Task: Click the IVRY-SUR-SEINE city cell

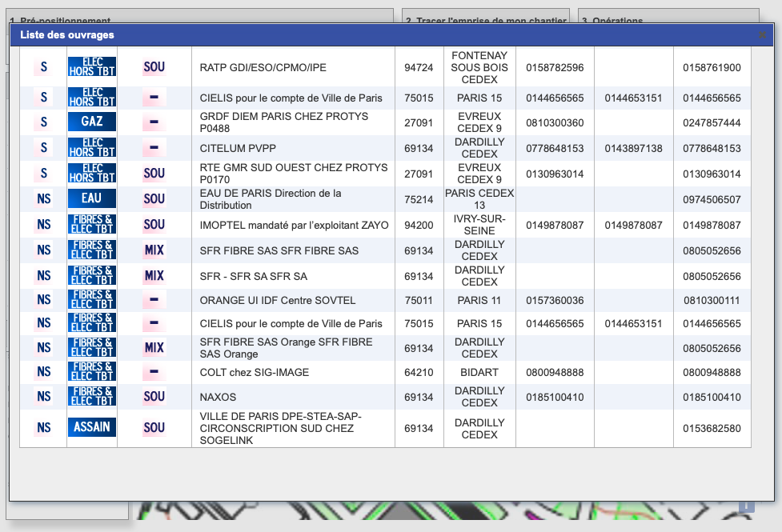Action: coord(479,225)
